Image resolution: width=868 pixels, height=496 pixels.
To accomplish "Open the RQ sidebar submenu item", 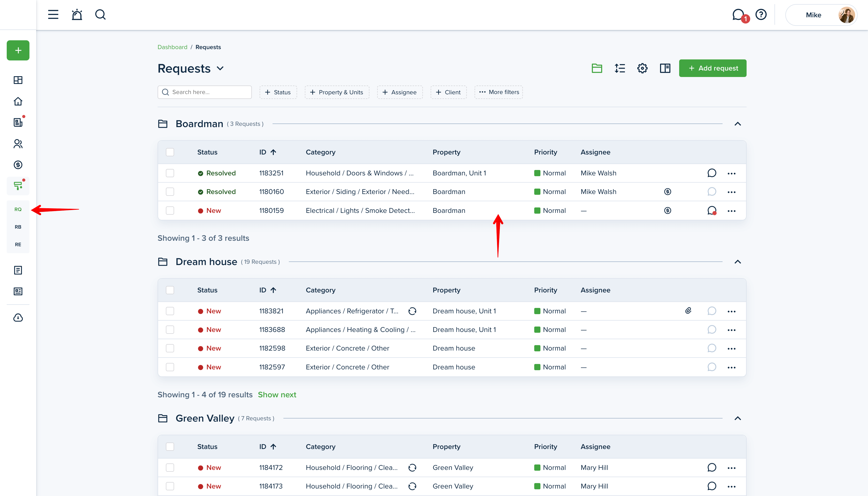I will point(18,209).
